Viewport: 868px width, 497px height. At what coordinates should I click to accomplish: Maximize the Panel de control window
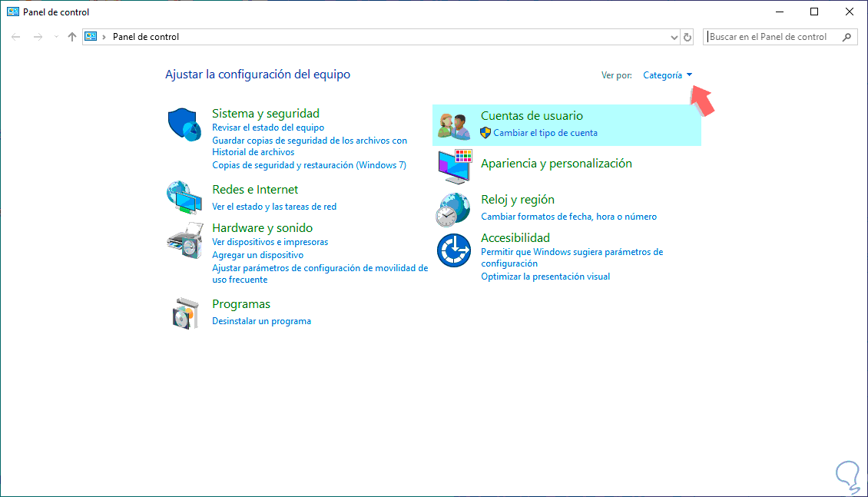point(813,12)
